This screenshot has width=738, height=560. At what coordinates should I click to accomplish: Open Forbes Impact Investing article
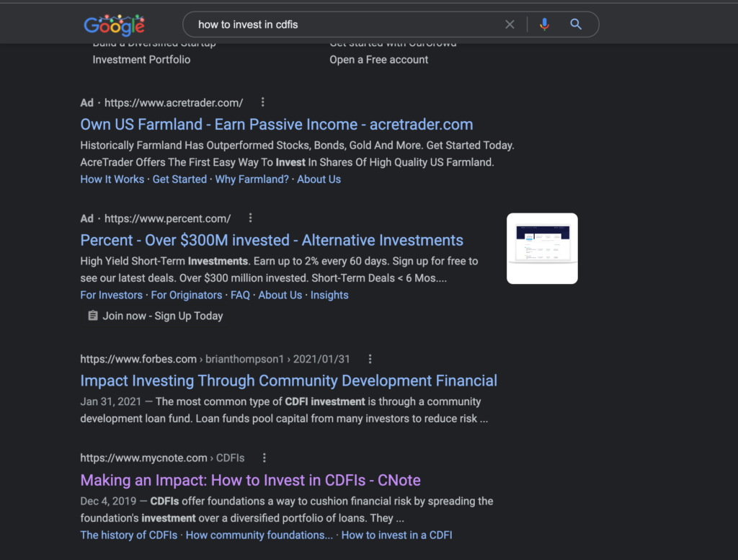288,381
